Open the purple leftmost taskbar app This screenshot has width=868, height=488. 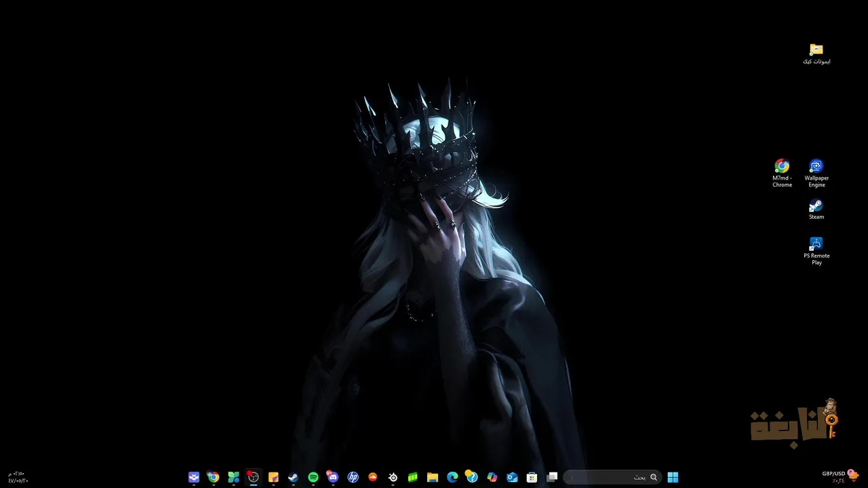pyautogui.click(x=194, y=477)
